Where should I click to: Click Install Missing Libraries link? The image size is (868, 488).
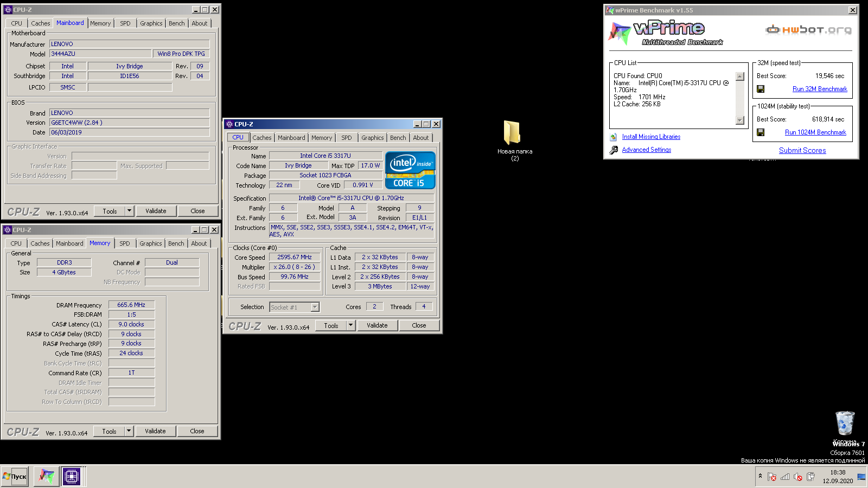coord(651,137)
